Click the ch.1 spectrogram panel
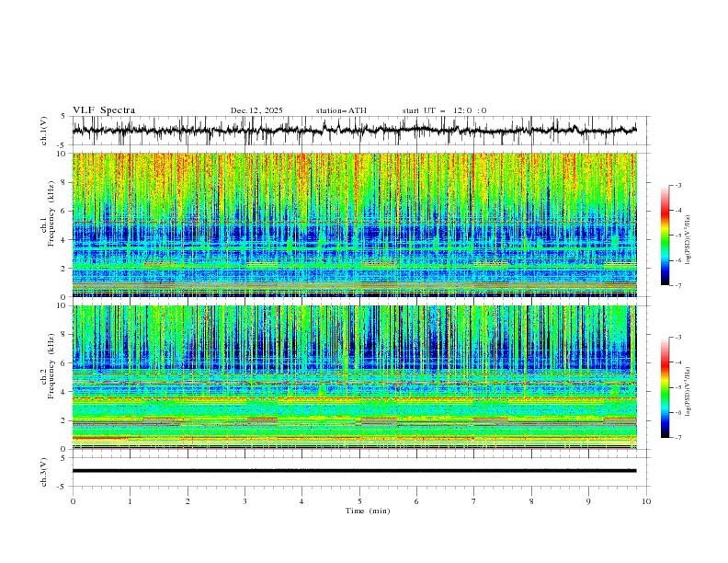The image size is (728, 563). click(354, 224)
